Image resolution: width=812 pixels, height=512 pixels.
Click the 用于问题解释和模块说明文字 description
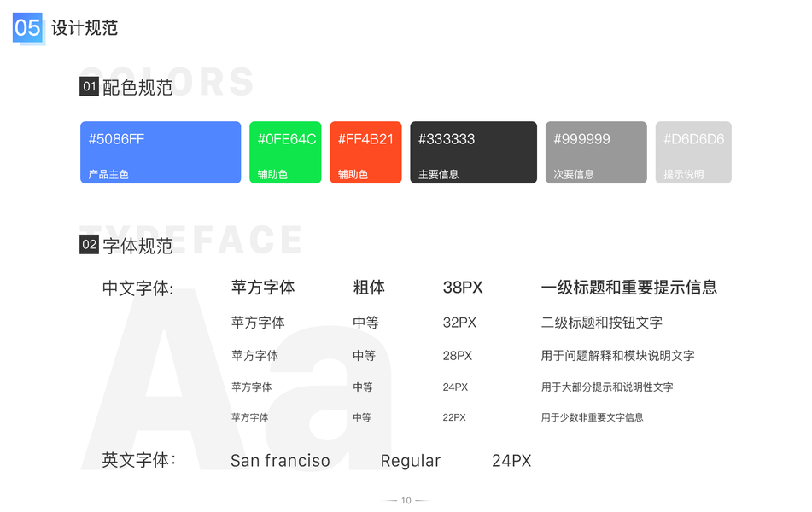618,356
